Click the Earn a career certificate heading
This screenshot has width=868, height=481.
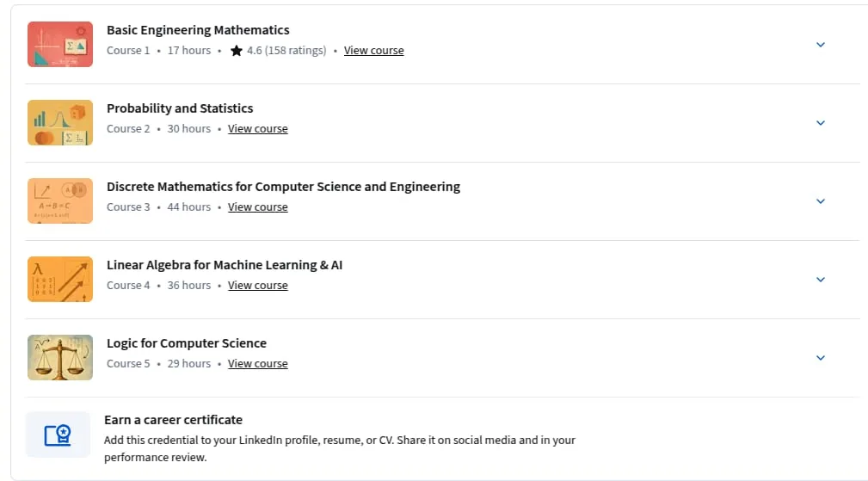point(173,420)
